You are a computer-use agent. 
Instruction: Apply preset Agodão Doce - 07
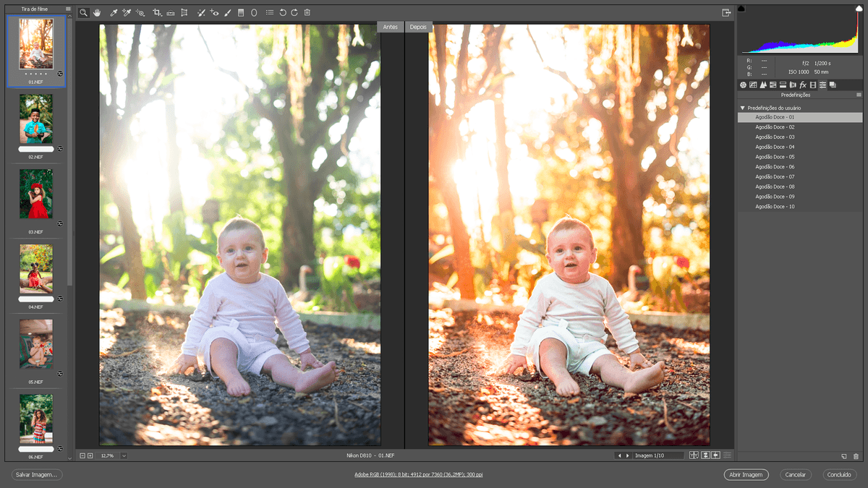(x=800, y=176)
